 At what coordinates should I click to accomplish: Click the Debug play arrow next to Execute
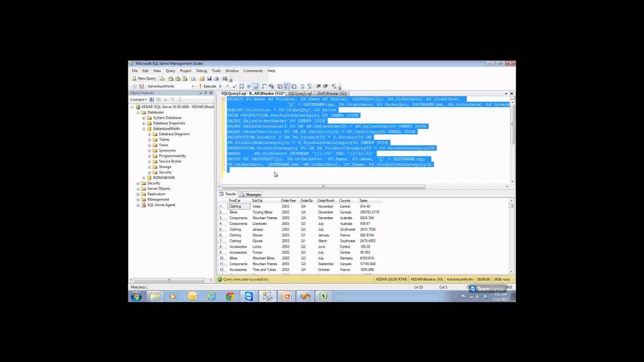(220, 86)
